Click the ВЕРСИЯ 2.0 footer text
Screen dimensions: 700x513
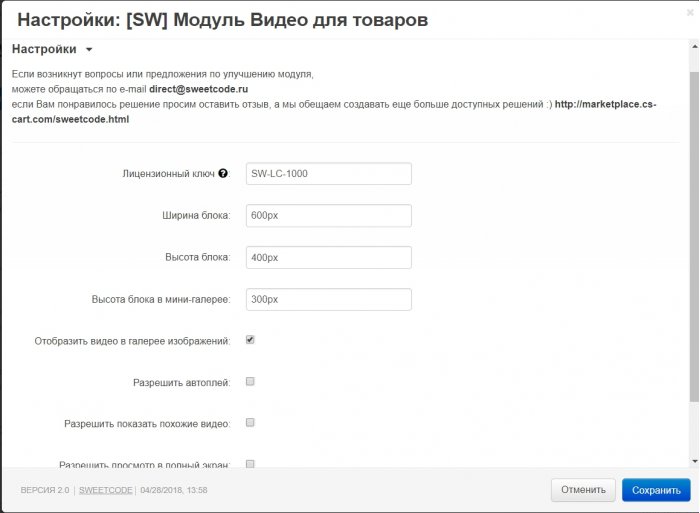(45, 490)
